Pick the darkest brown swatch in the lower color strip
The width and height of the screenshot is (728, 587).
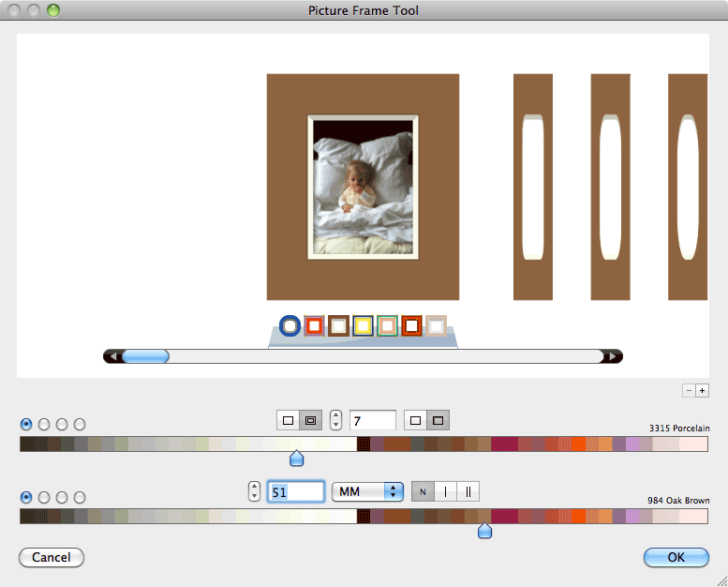(x=364, y=517)
